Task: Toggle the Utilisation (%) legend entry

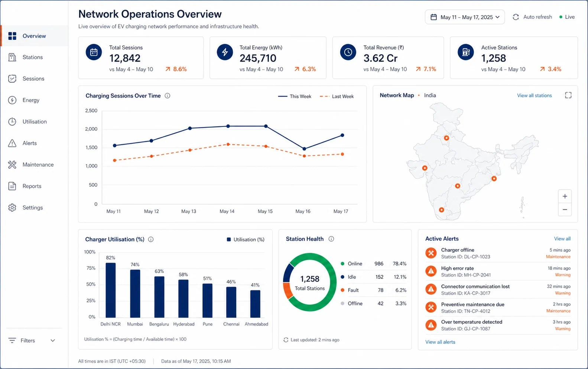Action: [x=246, y=240]
